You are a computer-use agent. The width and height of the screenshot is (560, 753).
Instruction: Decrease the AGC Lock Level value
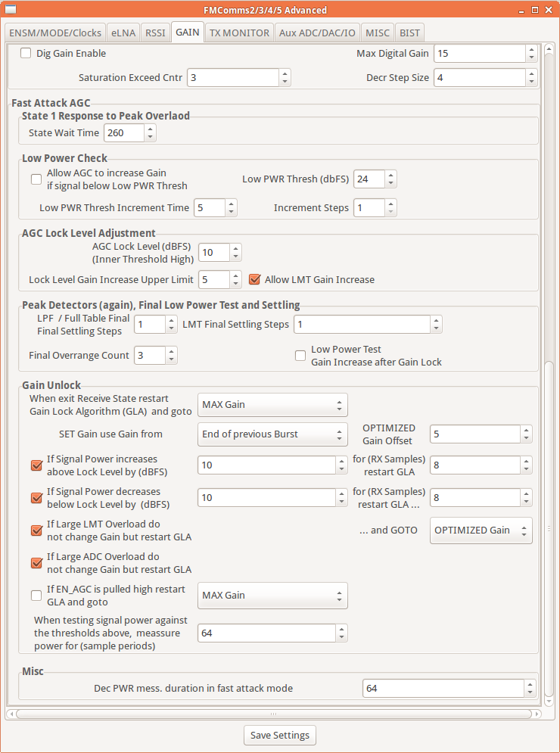(236, 257)
